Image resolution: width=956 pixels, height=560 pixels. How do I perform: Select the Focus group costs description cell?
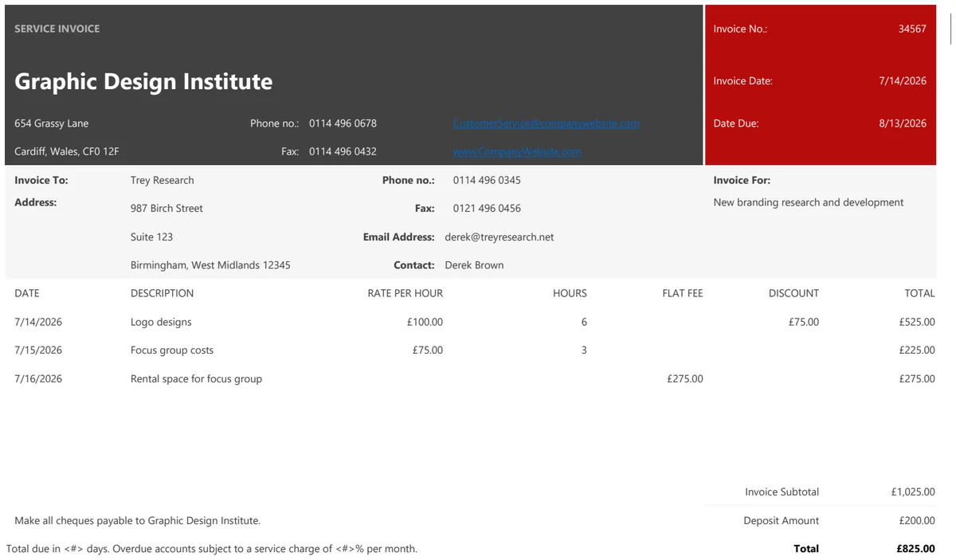(172, 350)
